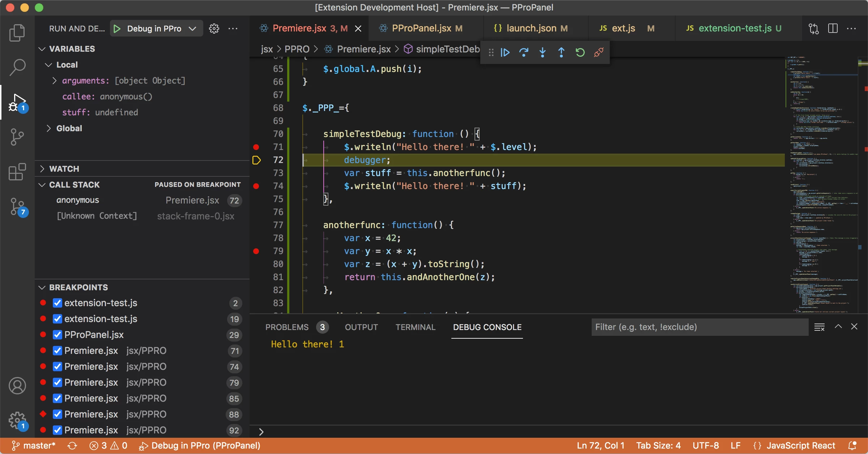Click the Restart debug session icon
Viewport: 868px width, 454px height.
[x=580, y=53]
